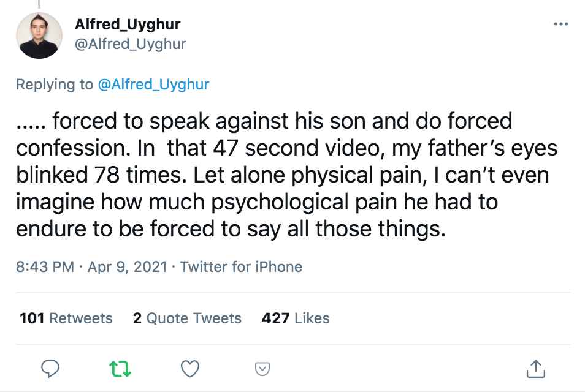
Task: Open the three-dot more options menu
Action: [x=560, y=24]
